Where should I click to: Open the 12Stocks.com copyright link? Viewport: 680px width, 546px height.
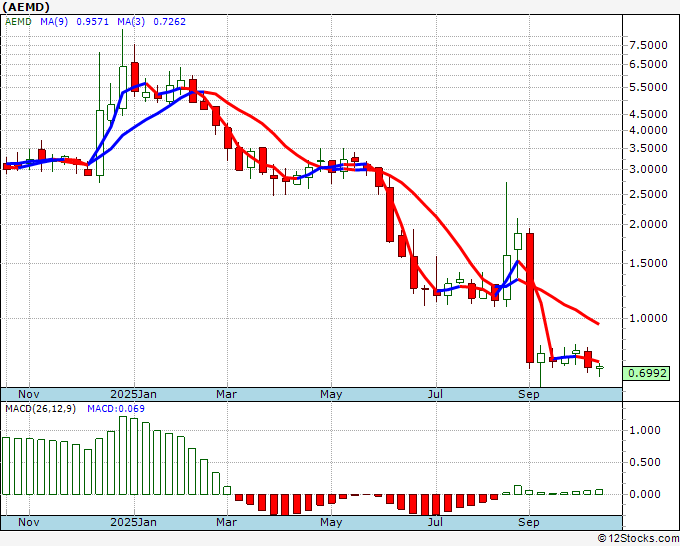point(638,539)
